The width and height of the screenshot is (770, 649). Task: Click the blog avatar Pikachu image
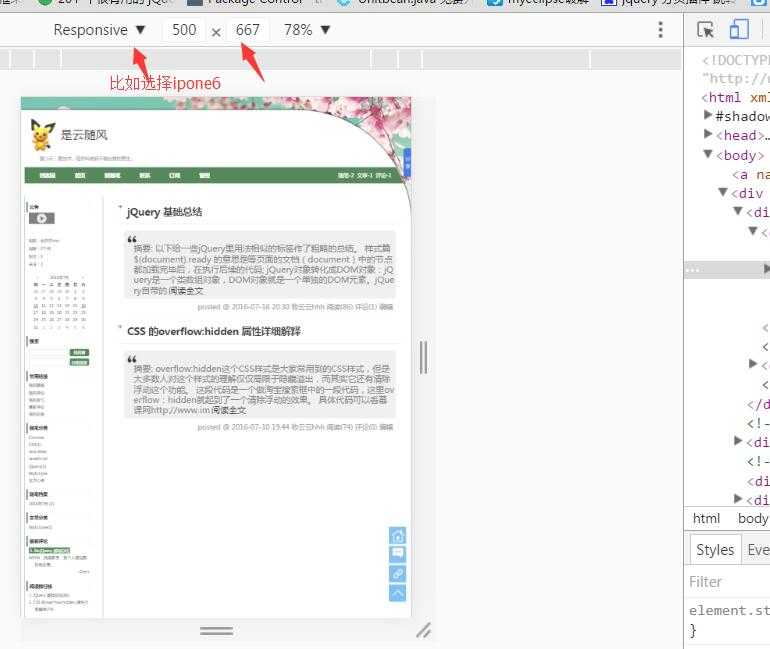(43, 135)
